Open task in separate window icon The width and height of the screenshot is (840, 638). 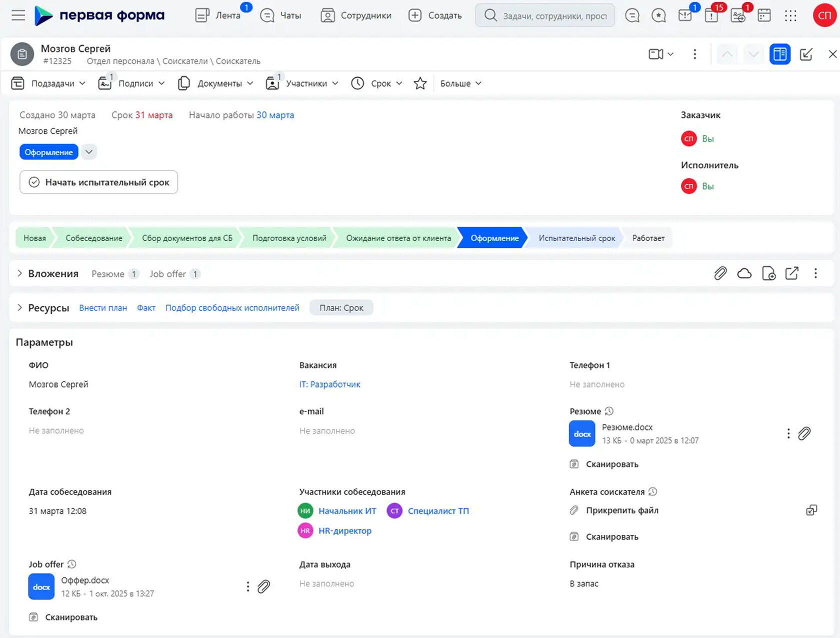806,54
